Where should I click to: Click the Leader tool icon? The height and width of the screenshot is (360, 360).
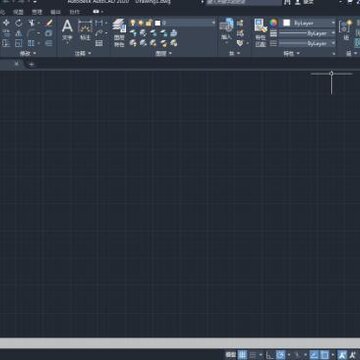tap(99, 33)
